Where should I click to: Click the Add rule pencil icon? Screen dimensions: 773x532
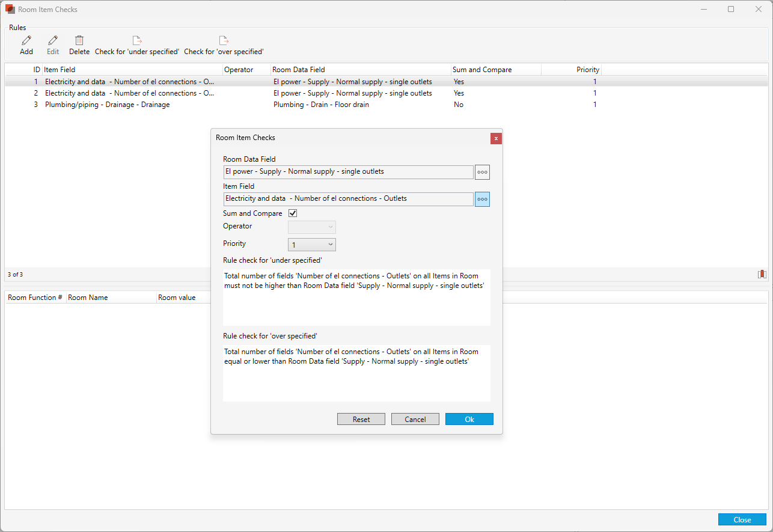click(26, 41)
